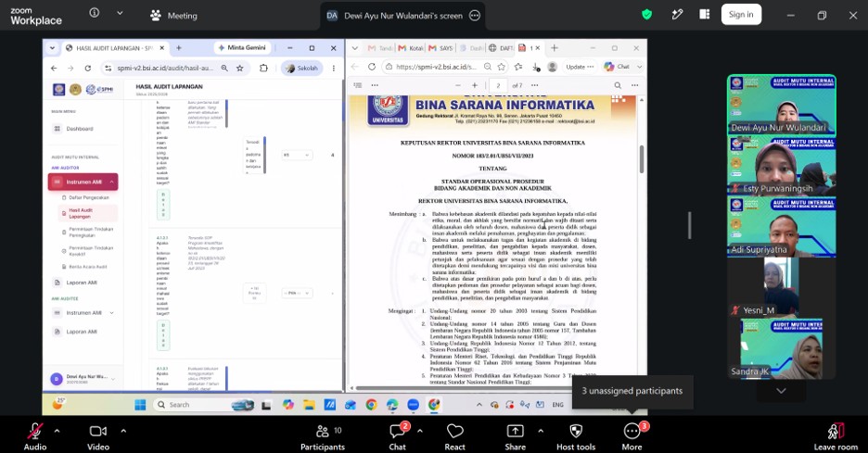Reload the SPMI page in Chrome
This screenshot has height=453, width=868.
pos(87,68)
